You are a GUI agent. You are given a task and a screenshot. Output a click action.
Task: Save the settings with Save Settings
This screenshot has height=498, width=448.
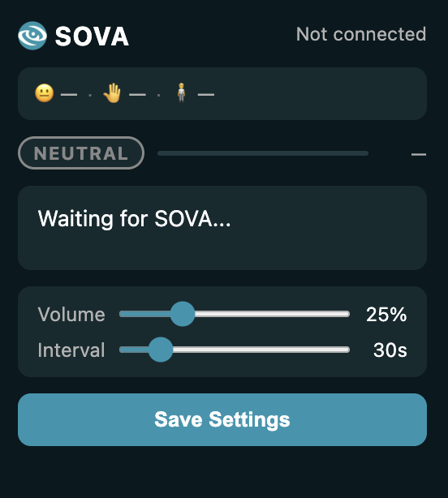point(222,419)
